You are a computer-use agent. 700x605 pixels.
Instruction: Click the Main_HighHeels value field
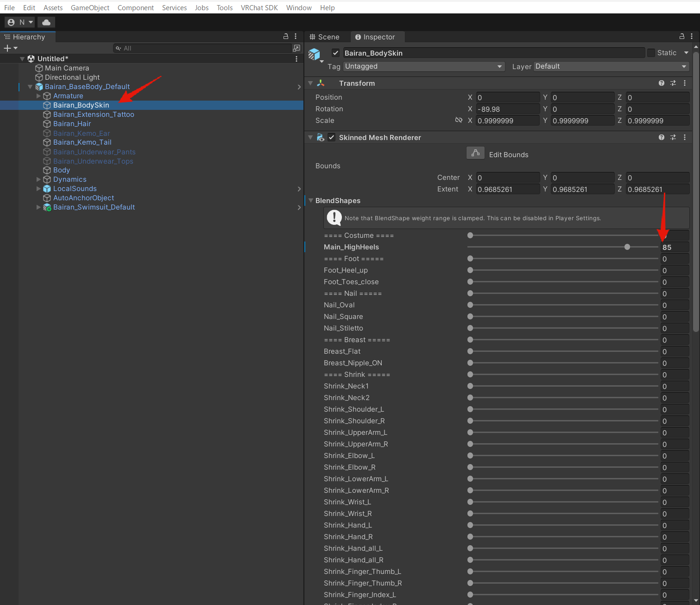675,247
